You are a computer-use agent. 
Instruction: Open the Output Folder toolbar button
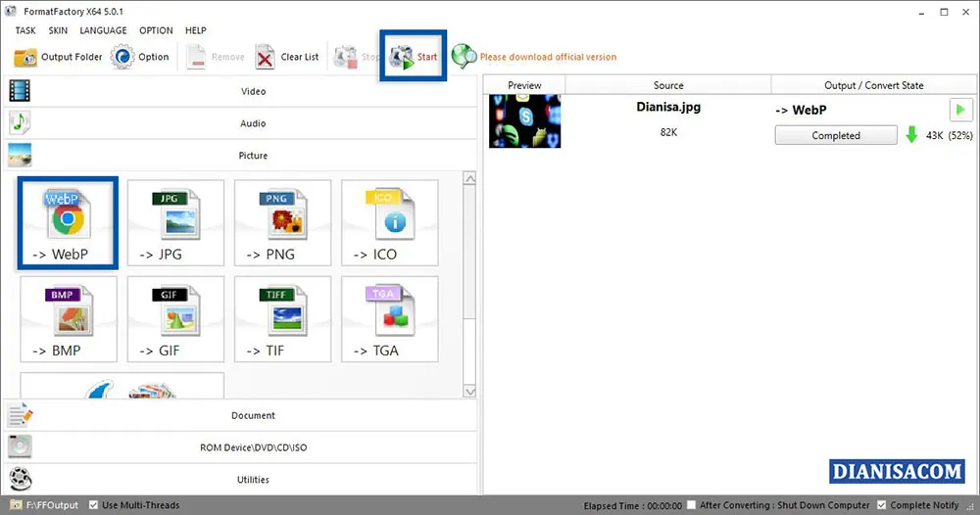coord(58,57)
